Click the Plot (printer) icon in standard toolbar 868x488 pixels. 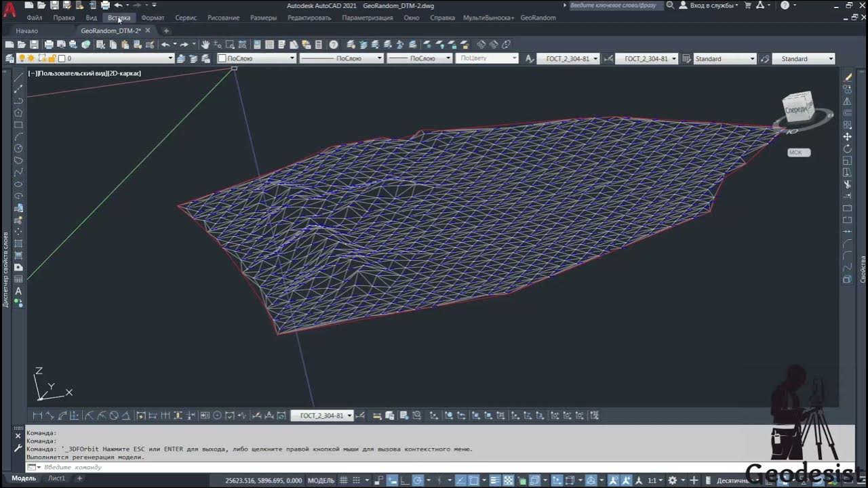(49, 45)
